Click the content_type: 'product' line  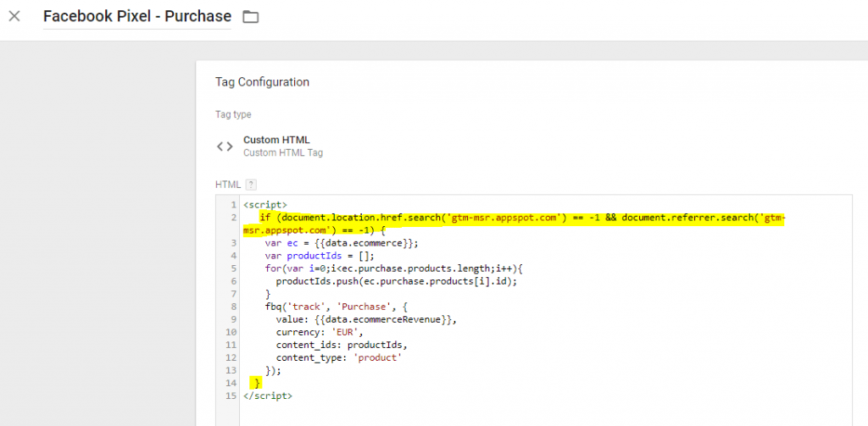pyautogui.click(x=338, y=357)
